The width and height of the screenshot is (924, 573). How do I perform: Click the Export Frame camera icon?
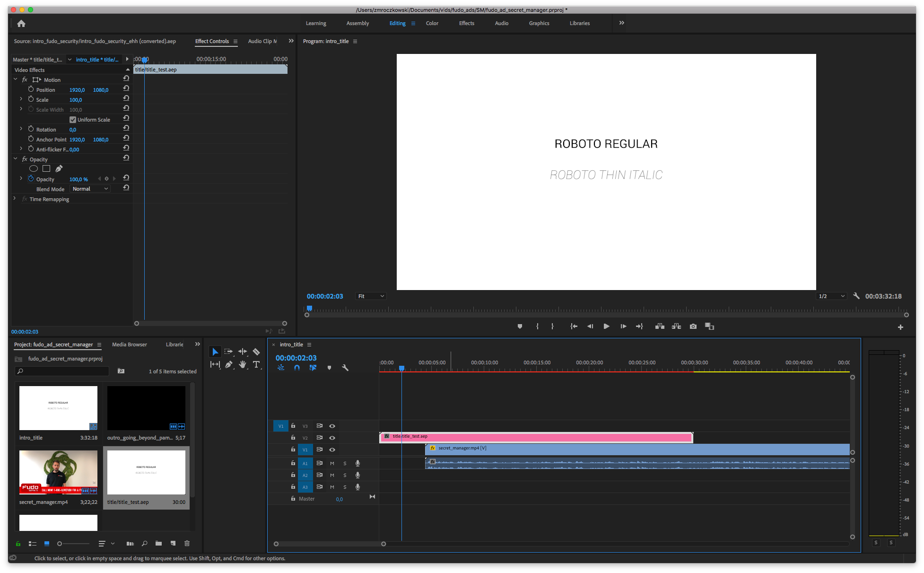pyautogui.click(x=693, y=326)
